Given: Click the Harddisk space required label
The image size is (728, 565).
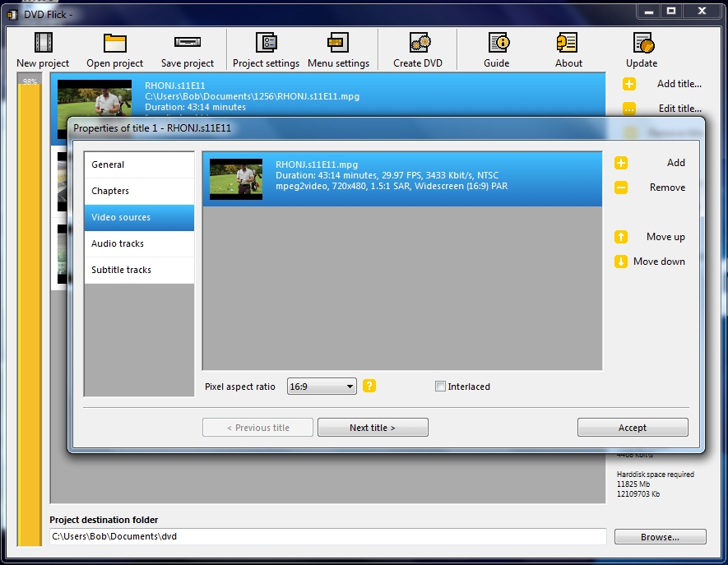Looking at the screenshot, I should click(x=656, y=475).
